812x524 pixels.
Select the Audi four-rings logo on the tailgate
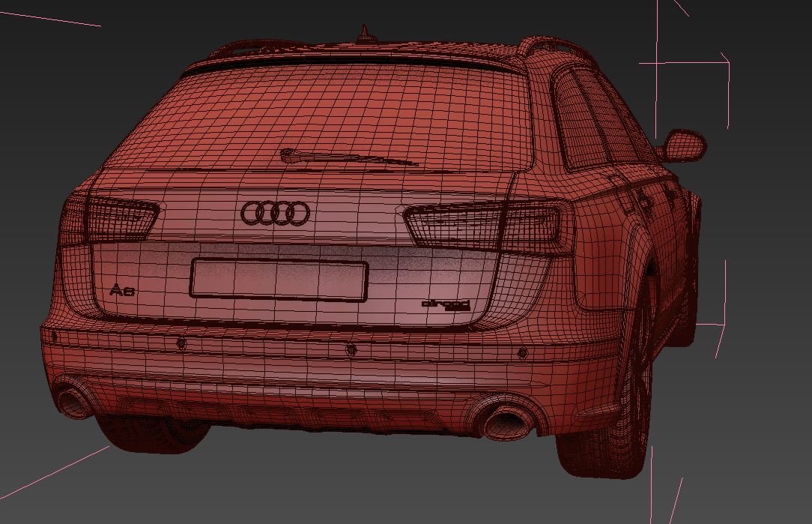[x=275, y=213]
